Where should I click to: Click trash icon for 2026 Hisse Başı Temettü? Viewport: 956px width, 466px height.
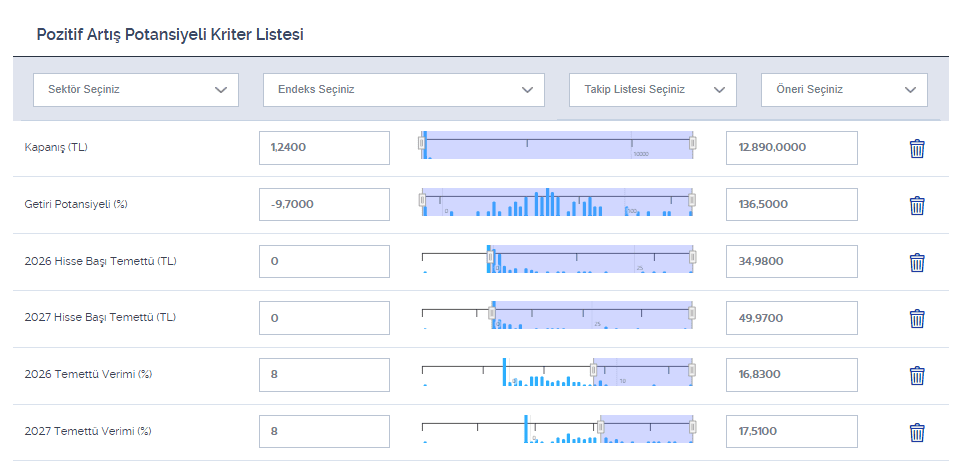tap(916, 262)
